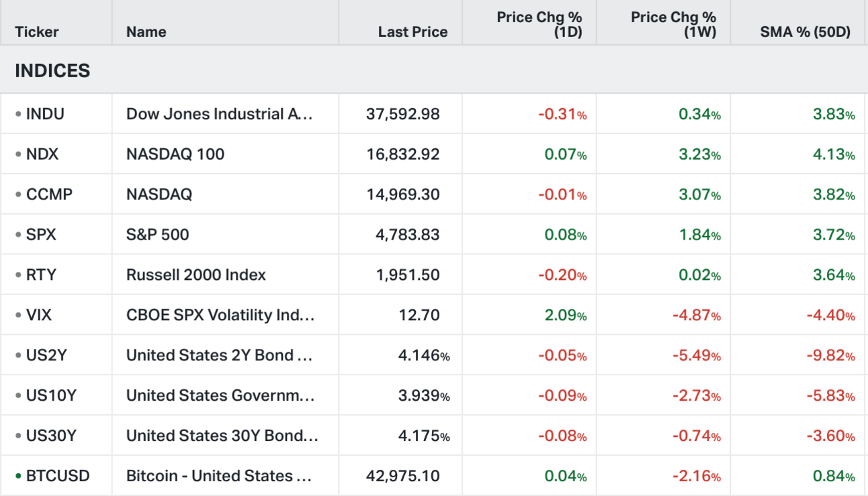Image resolution: width=868 pixels, height=496 pixels.
Task: Open the US10Y ticker
Action: click(x=51, y=396)
